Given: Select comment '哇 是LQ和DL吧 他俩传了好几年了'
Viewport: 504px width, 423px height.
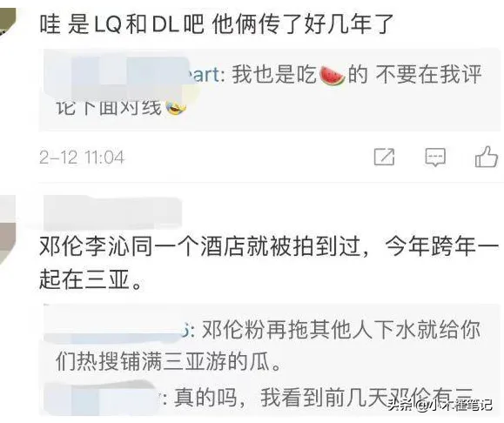Looking at the screenshot, I should [x=217, y=24].
